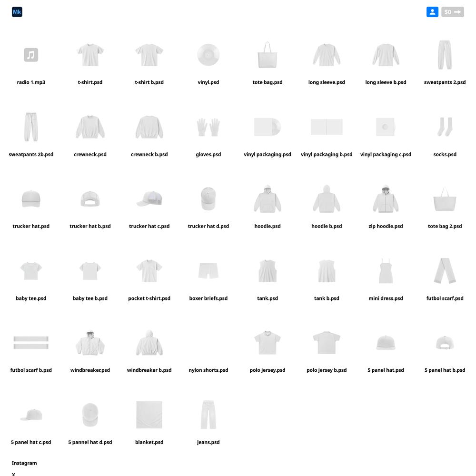
Task: Click the socks.psd file name
Action: pyautogui.click(x=445, y=155)
